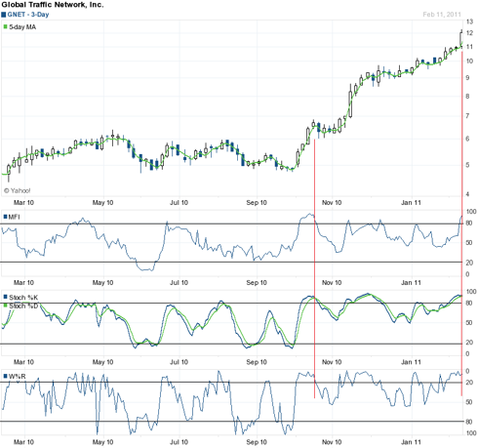Click 'Jul 10' date label of price chart
The width and height of the screenshot is (478, 448).
(179, 203)
